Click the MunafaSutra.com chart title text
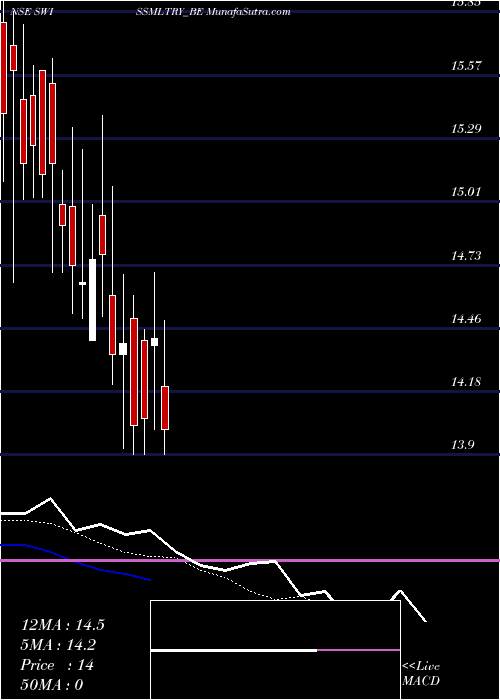The height and width of the screenshot is (700, 500). coord(249,12)
